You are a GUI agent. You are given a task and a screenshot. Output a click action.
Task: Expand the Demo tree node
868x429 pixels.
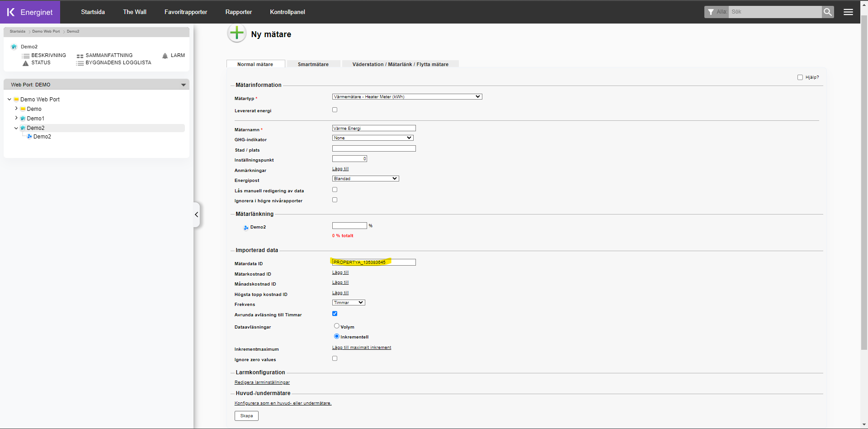pyautogui.click(x=16, y=109)
